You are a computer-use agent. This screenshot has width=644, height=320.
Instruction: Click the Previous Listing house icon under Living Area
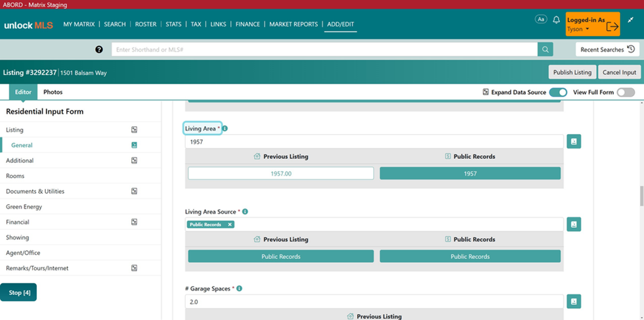(x=257, y=156)
